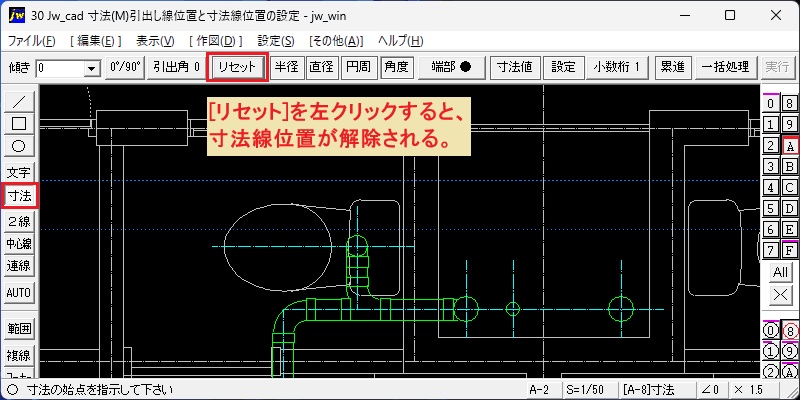This screenshot has width=800, height=400.
Task: Click the X button below All
Action: pos(780,294)
